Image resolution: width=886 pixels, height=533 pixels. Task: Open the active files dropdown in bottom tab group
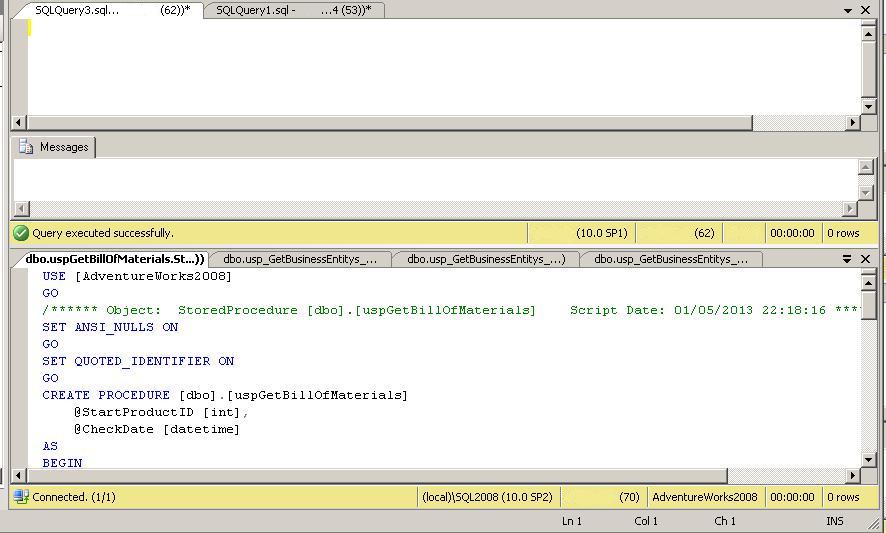tap(847, 259)
